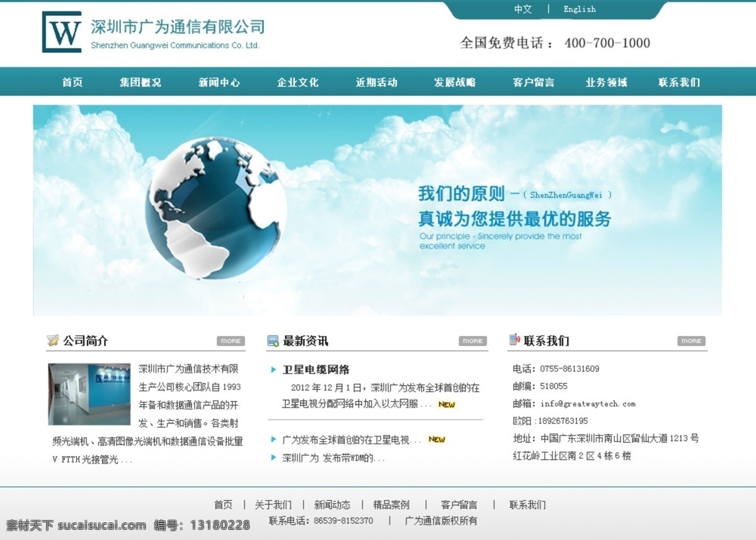756x540 pixels.
Task: Click footer link 精品案例
Action: point(391,505)
